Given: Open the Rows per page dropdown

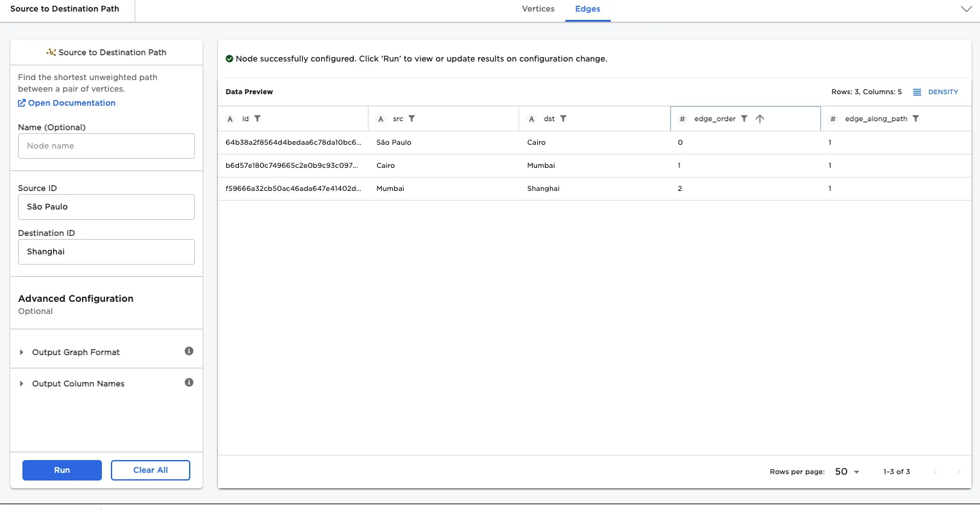Looking at the screenshot, I should click(845, 472).
